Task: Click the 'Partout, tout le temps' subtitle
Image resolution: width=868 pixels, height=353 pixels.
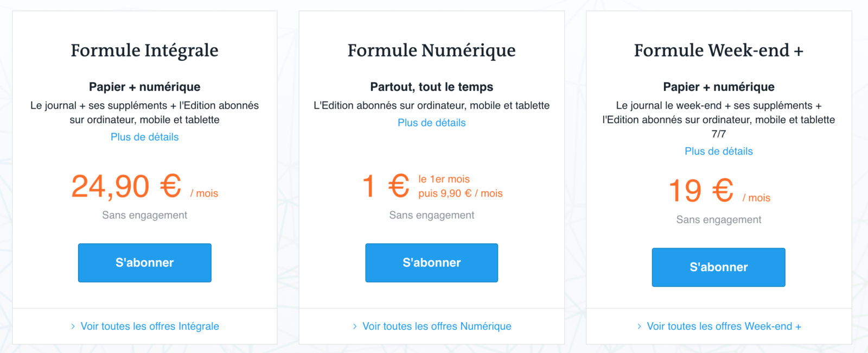Action: 431,87
